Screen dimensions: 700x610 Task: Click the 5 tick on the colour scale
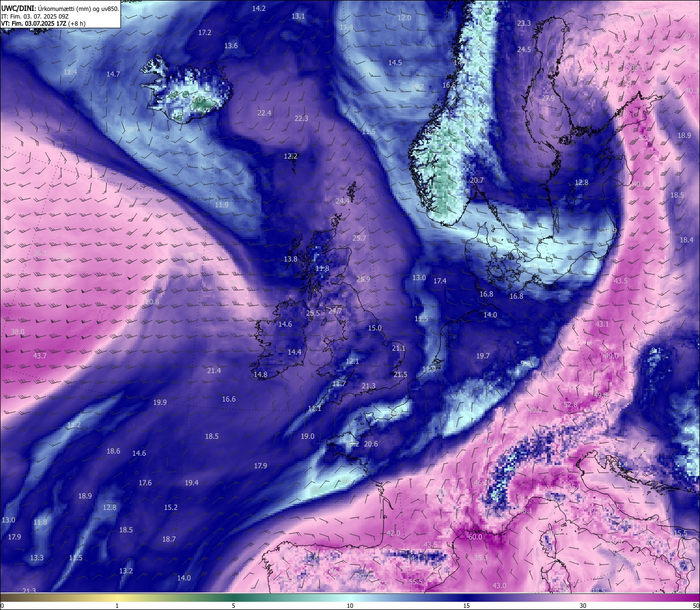click(x=234, y=606)
